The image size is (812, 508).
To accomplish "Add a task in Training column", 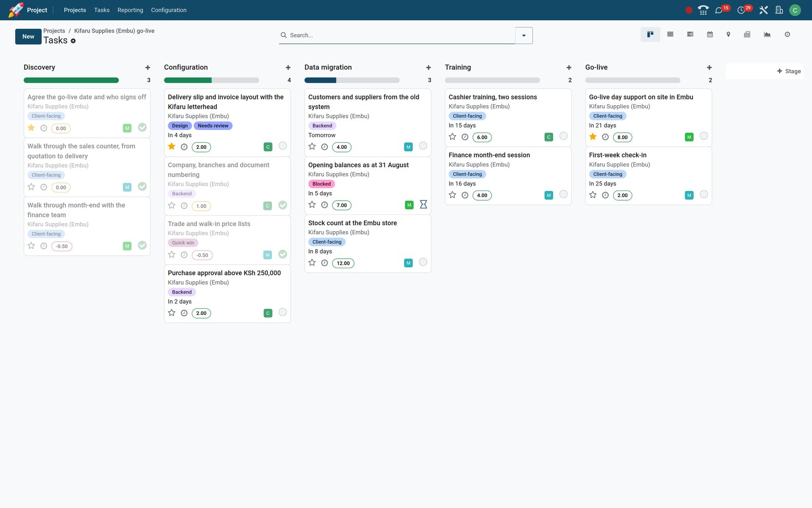I will tap(569, 68).
